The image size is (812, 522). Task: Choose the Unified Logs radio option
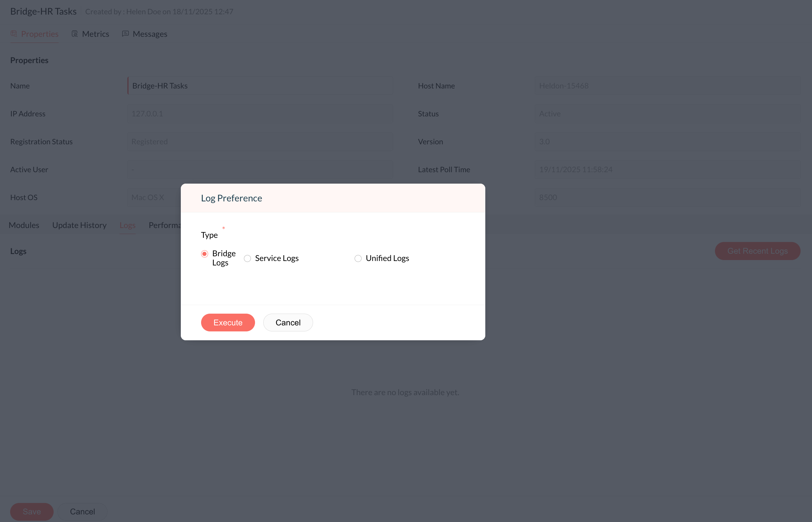point(358,259)
